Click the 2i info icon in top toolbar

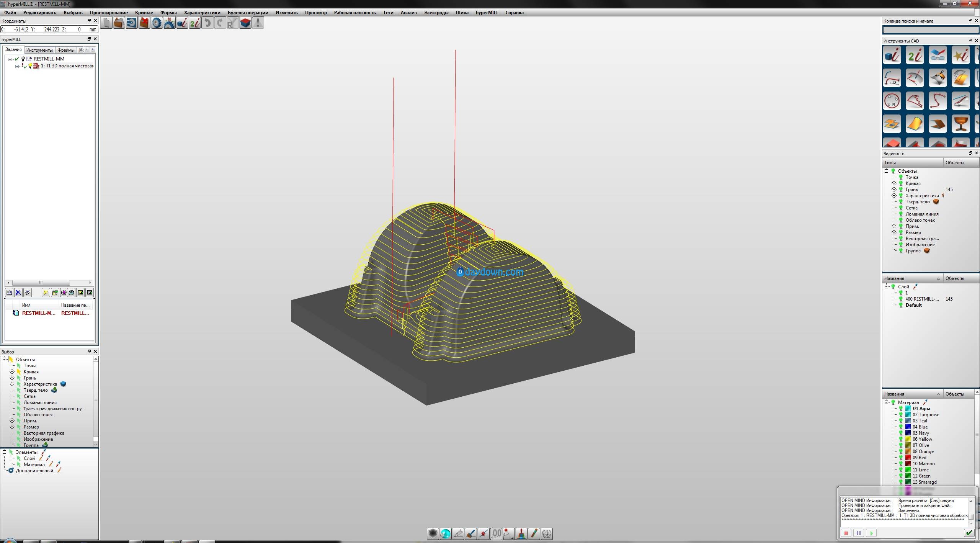195,23
